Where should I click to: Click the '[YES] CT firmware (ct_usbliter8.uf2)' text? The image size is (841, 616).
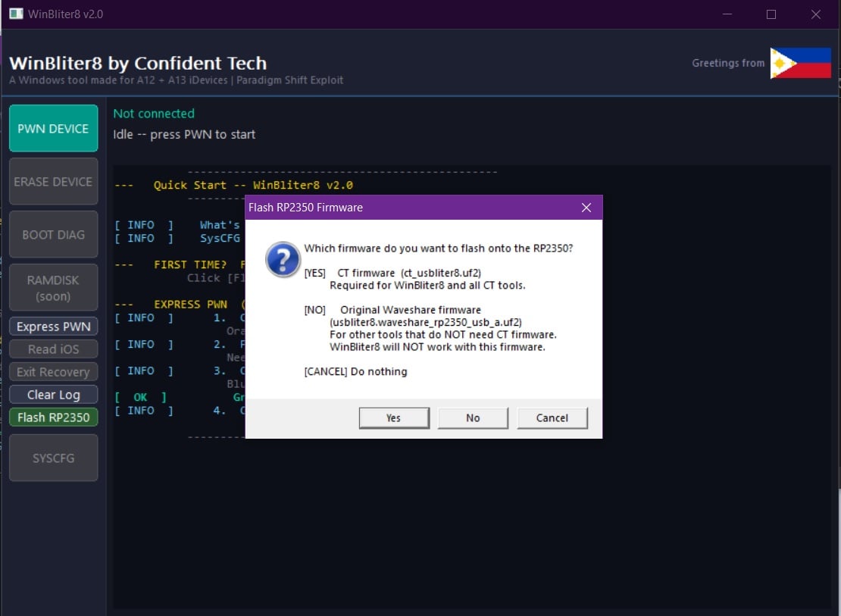point(392,273)
